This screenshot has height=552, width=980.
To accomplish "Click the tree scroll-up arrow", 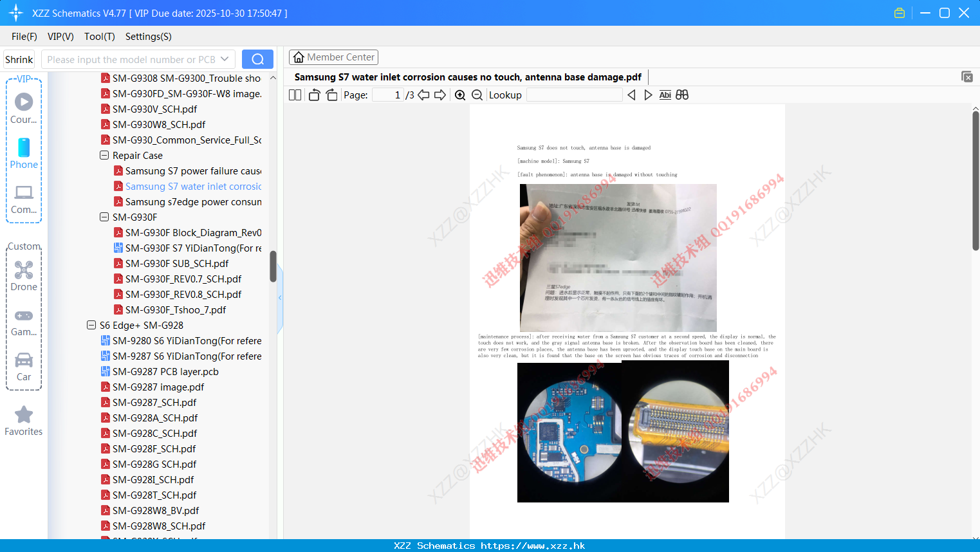I will 273,78.
